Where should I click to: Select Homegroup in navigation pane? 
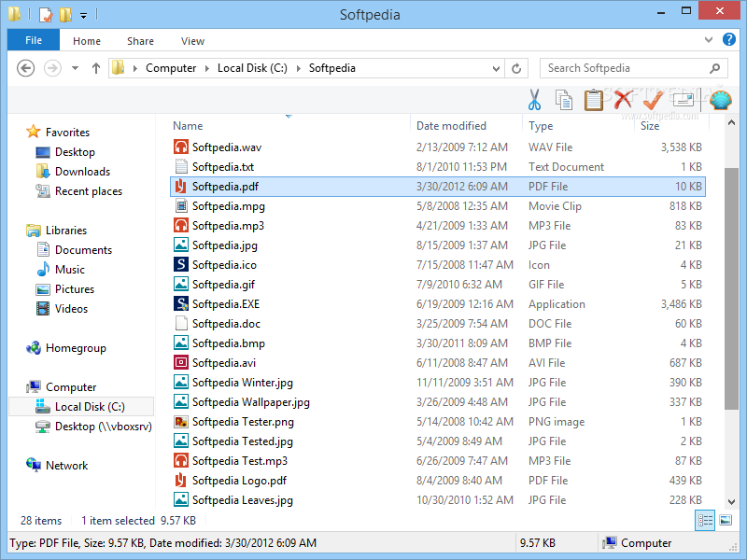click(x=76, y=347)
